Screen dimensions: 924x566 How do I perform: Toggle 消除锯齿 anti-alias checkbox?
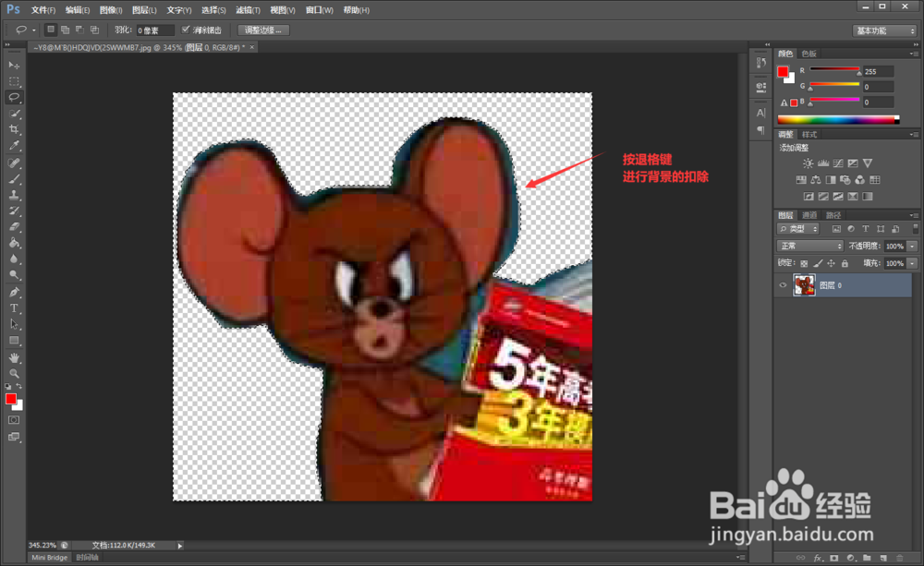[186, 30]
